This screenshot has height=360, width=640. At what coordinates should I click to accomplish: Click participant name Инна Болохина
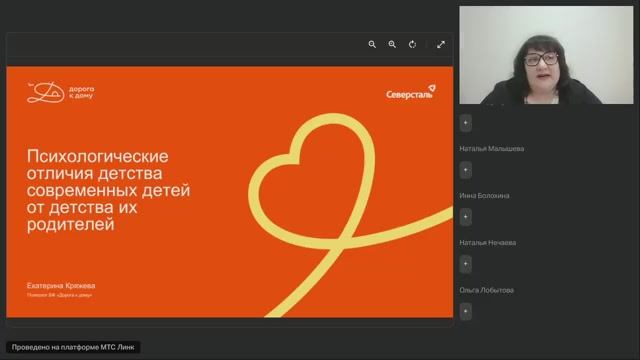click(484, 196)
